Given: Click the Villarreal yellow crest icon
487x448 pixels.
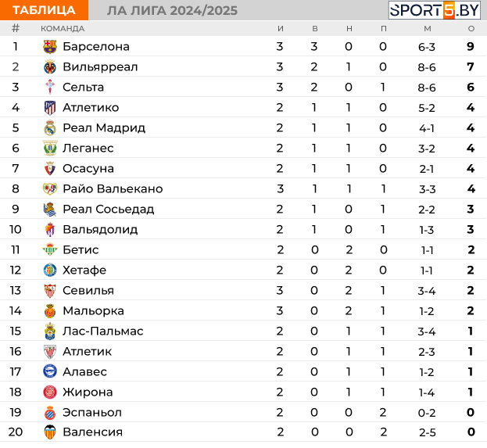Looking at the screenshot, I should click(x=50, y=67).
